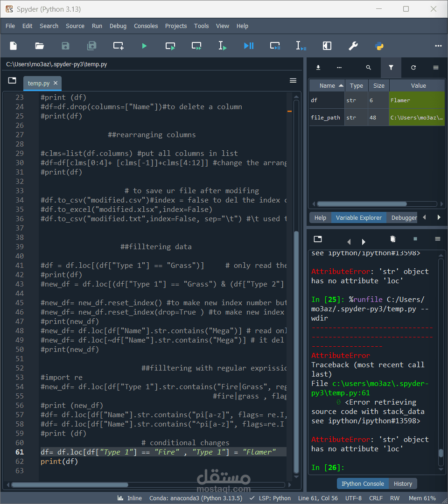Maximize the current pane
Screen dimensions: 448x504
[327, 46]
